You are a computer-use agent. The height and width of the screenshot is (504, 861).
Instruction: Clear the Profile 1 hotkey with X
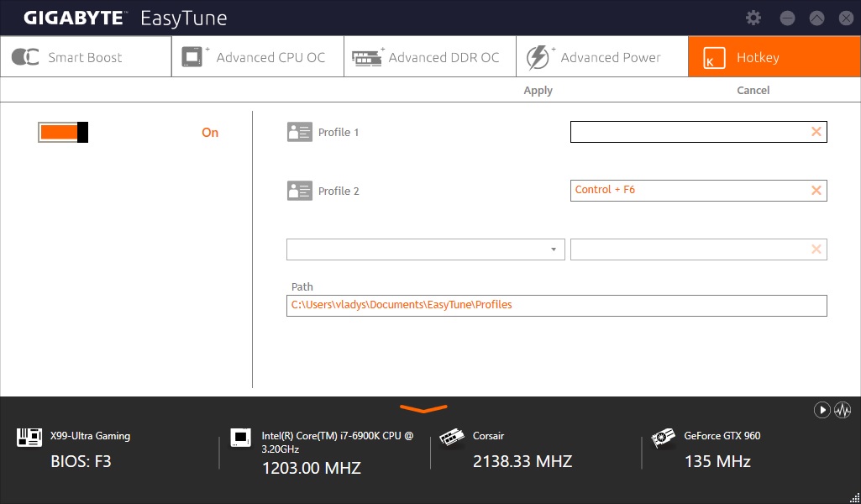coord(816,132)
